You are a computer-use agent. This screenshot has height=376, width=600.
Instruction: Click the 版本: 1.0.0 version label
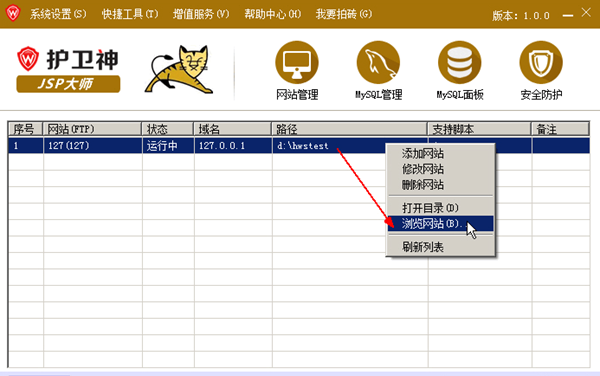click(x=521, y=16)
